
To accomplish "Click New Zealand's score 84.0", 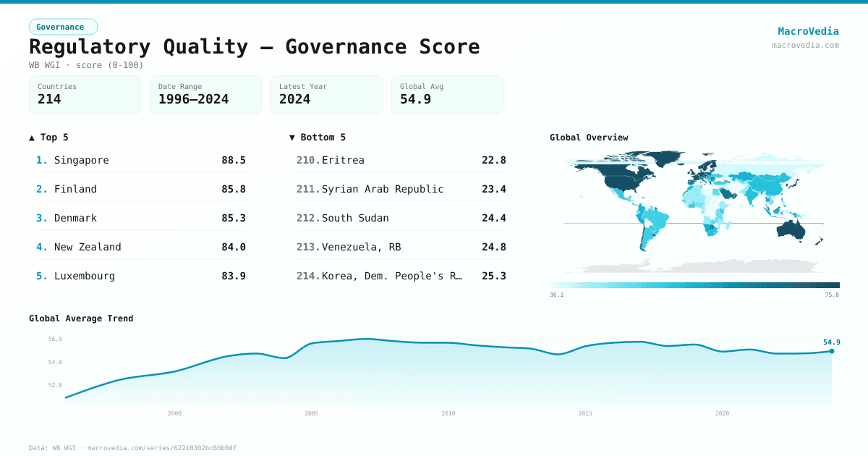I will point(234,247).
